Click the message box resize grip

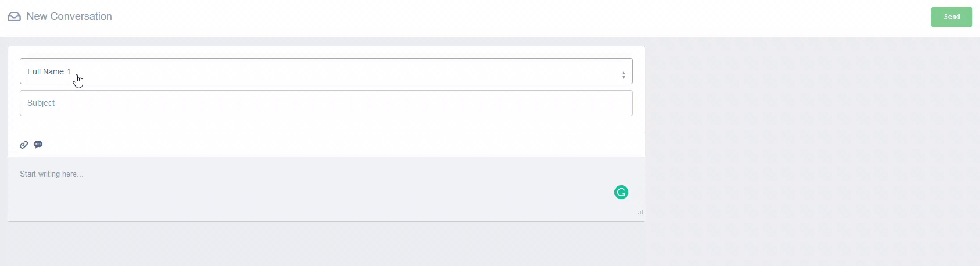tap(641, 213)
